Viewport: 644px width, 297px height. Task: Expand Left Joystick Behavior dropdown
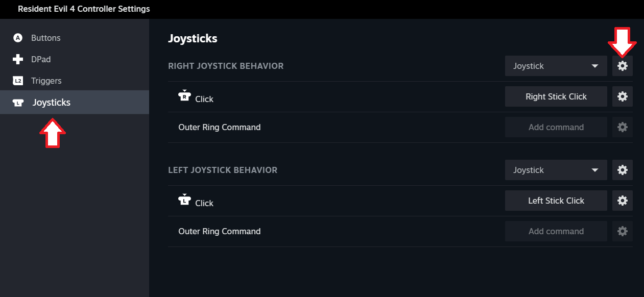[556, 170]
